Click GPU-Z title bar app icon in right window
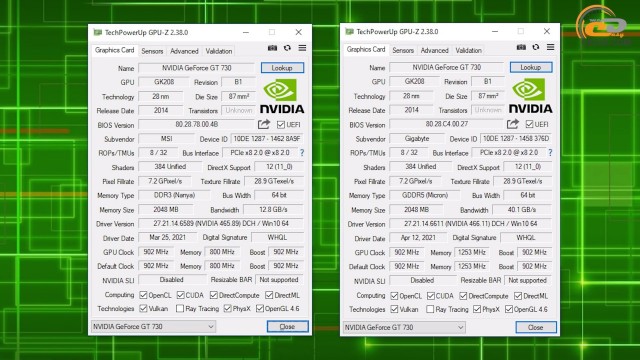 [x=349, y=31]
